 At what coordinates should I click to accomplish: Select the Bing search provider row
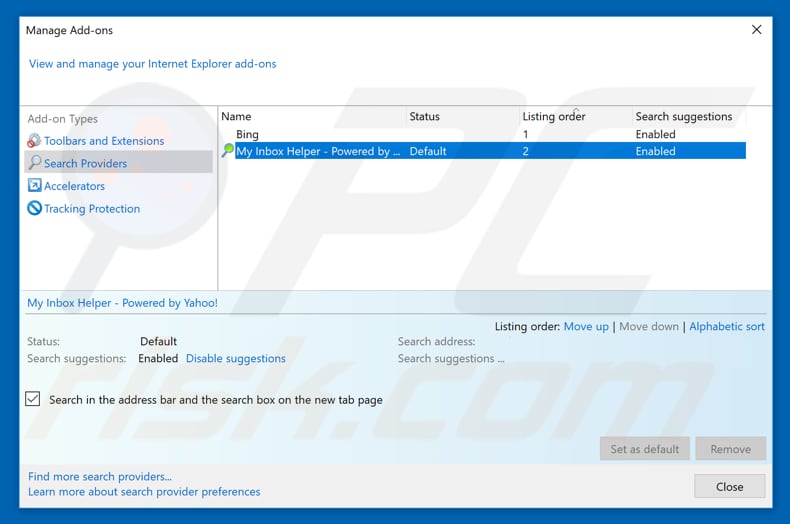tap(483, 135)
